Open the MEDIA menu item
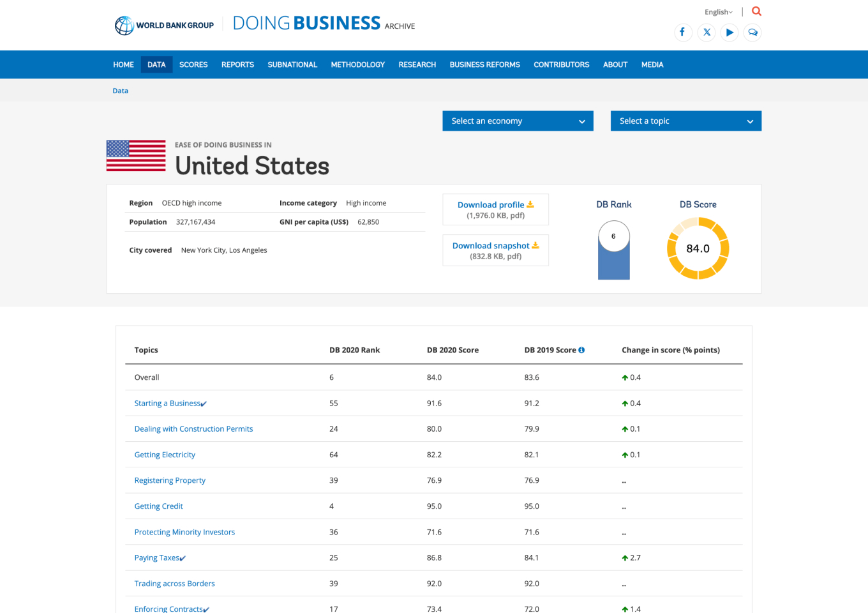 (x=652, y=64)
